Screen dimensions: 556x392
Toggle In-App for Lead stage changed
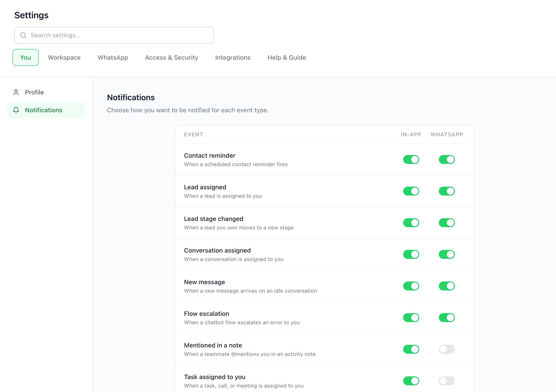point(411,223)
